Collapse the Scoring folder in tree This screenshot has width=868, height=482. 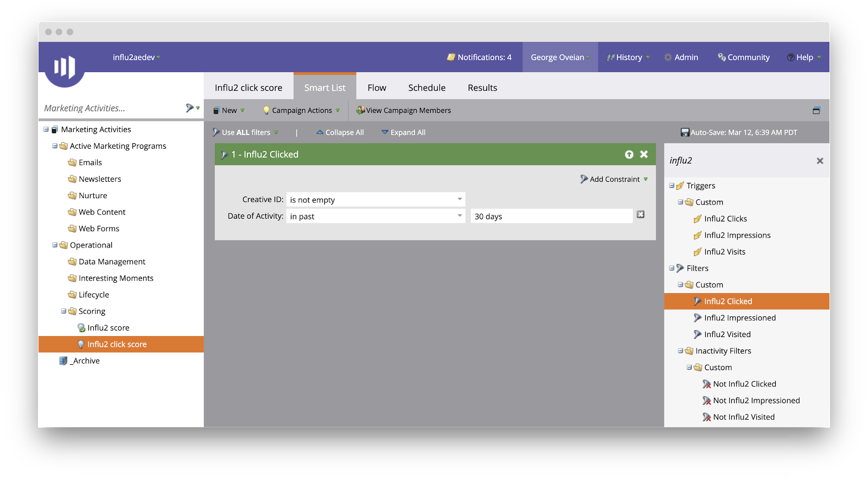coord(63,312)
